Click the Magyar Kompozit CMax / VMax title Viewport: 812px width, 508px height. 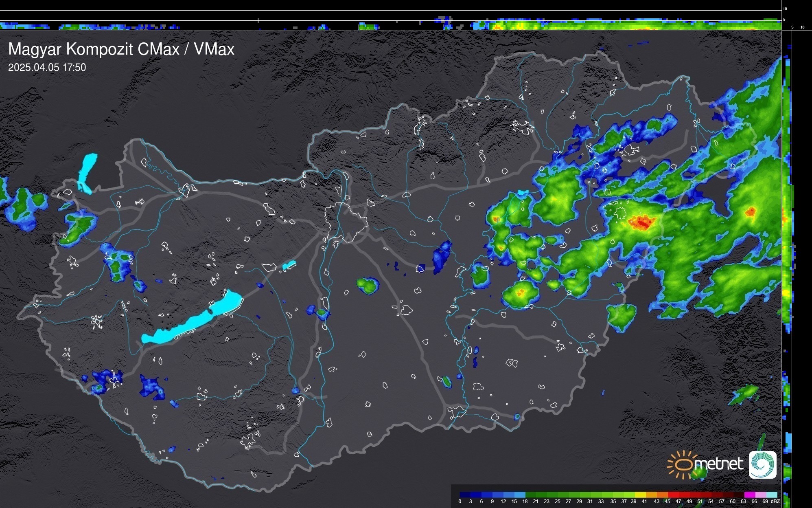[x=121, y=49]
